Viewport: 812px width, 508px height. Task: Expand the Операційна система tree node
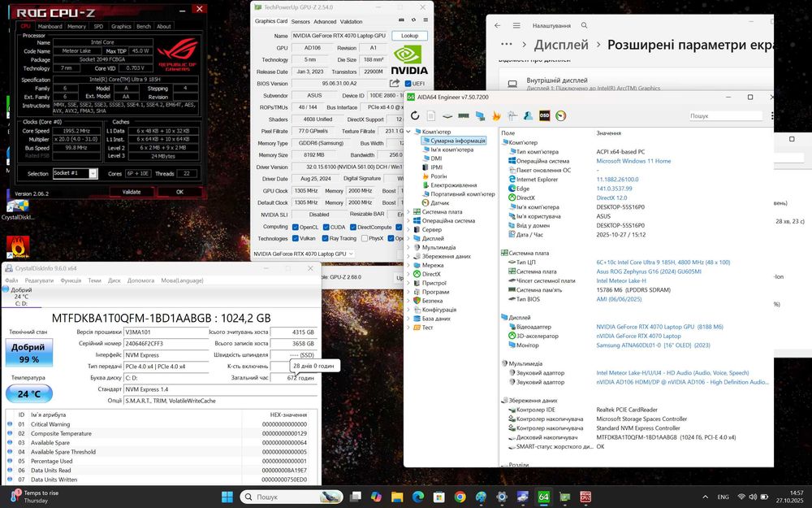point(408,220)
